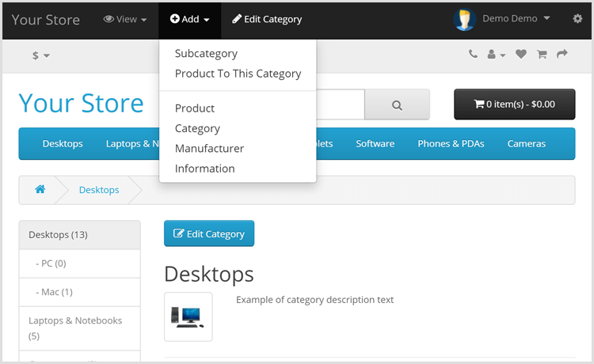Click the phone contact icon
Image resolution: width=594 pixels, height=364 pixels.
(473, 54)
